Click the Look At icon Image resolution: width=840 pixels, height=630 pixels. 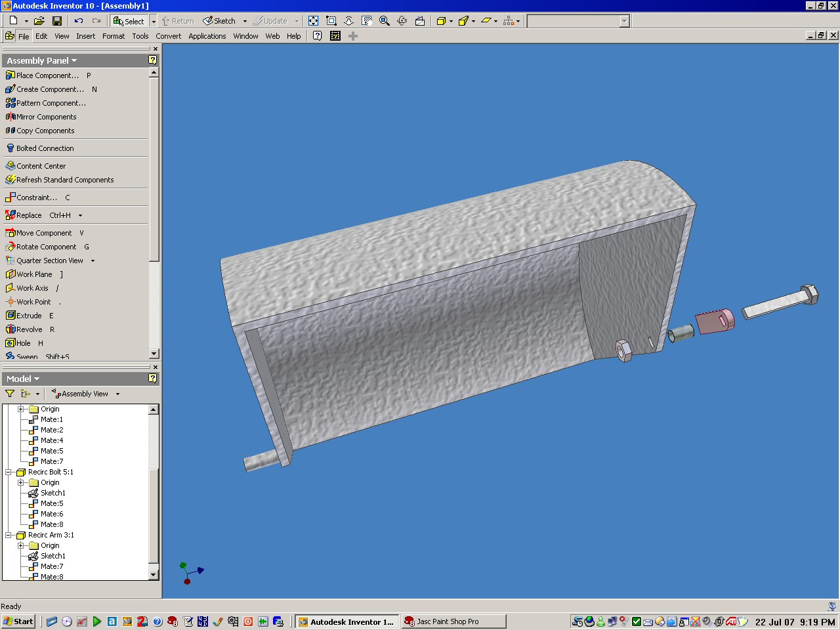pyautogui.click(x=420, y=21)
